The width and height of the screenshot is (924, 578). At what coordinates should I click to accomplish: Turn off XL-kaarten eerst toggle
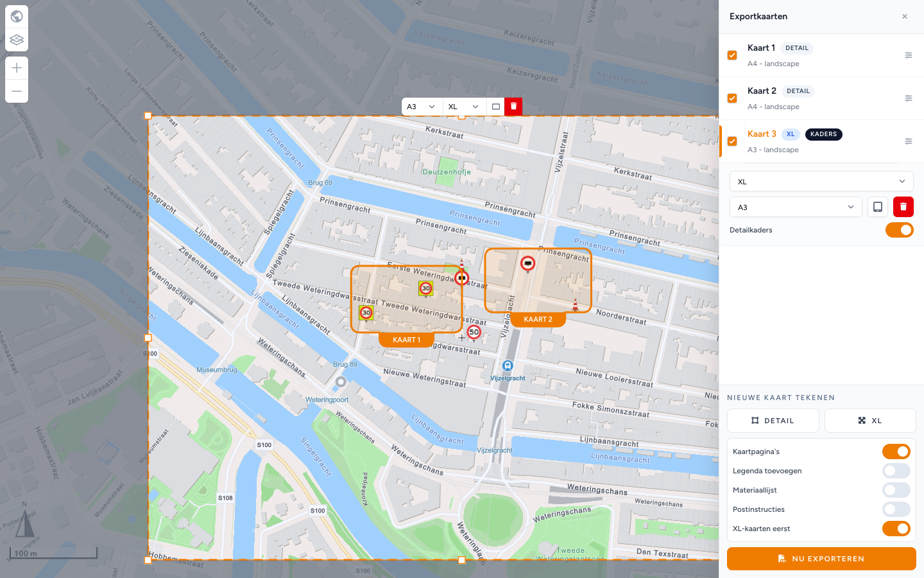tap(896, 529)
